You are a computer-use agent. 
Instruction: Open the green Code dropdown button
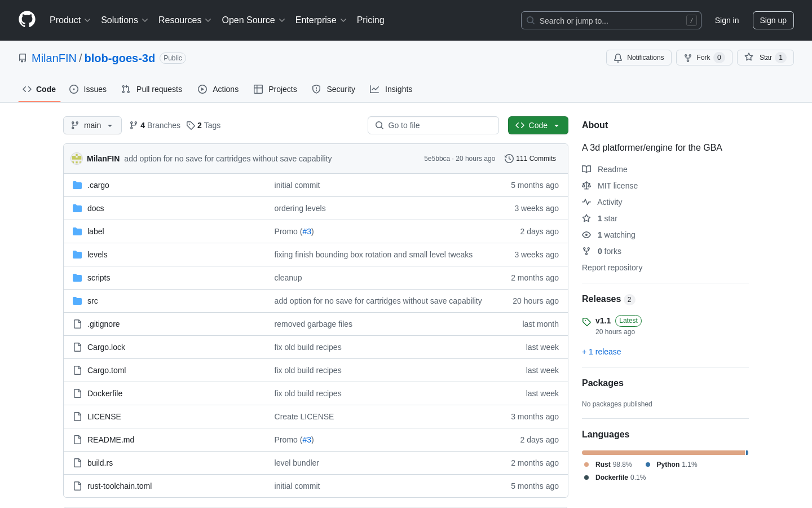click(538, 125)
